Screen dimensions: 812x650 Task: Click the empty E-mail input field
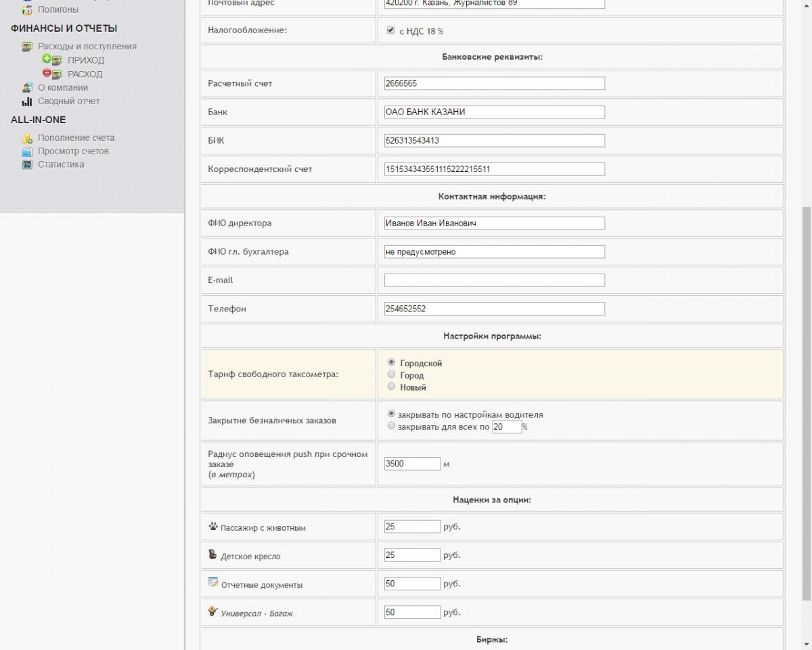click(x=495, y=280)
